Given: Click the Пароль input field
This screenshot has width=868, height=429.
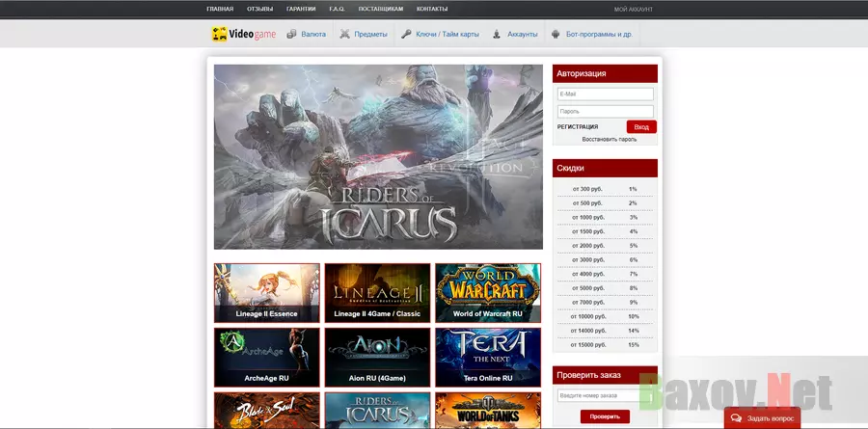Looking at the screenshot, I should click(605, 111).
